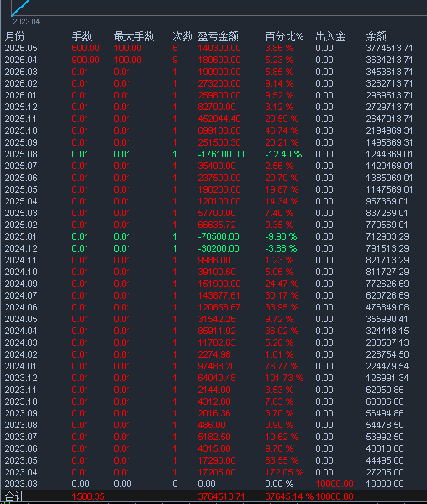The width and height of the screenshot is (427, 504).
Task: Select the 2024.05 month cell
Action: [x=21, y=319]
